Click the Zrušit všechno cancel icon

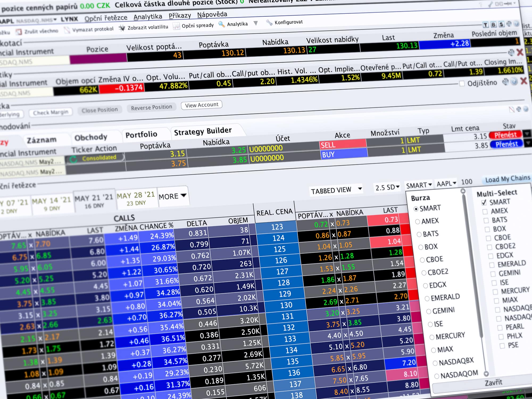click(x=19, y=32)
